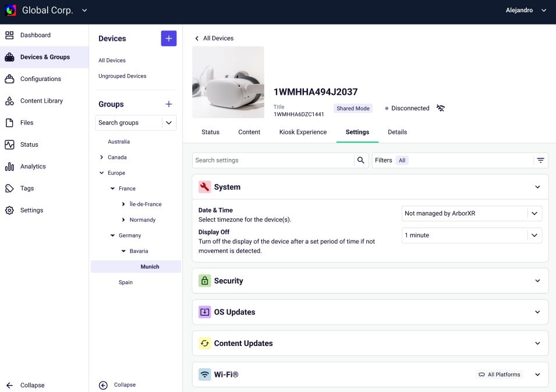Select the Australia group
This screenshot has height=392, width=556.
[x=119, y=142]
